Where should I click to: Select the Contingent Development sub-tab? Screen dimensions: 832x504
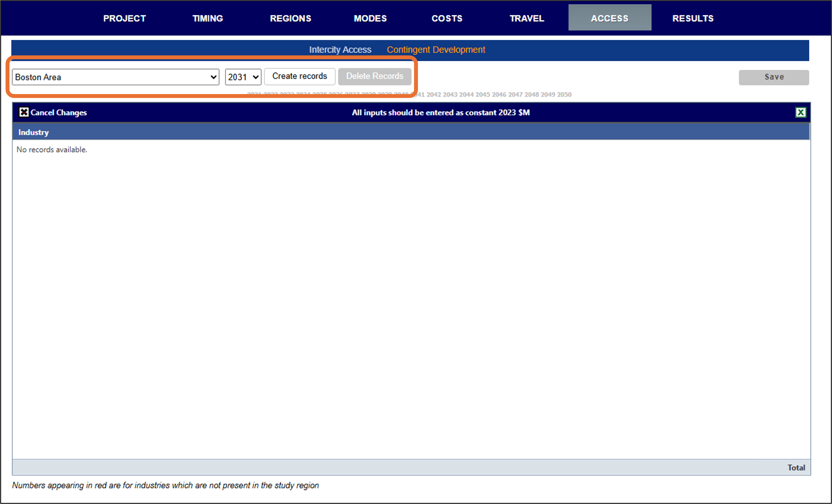coord(435,50)
